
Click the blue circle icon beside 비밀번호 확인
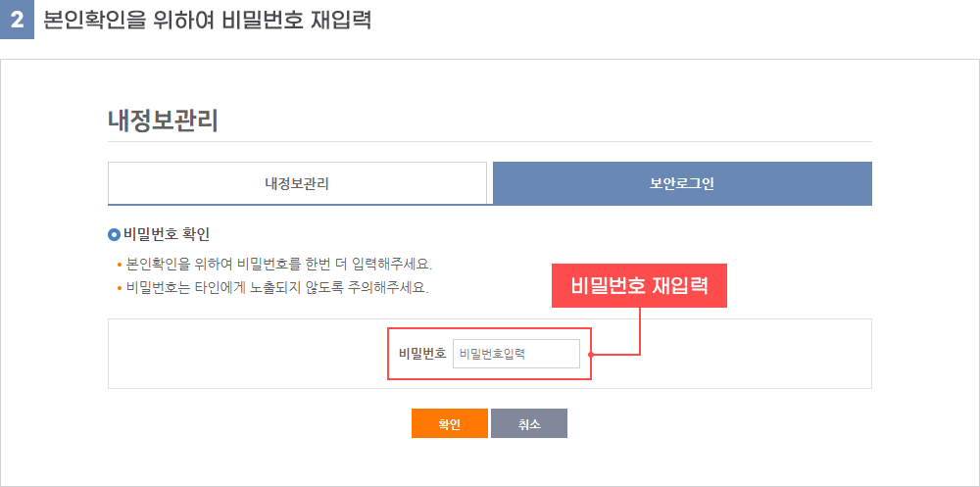pyautogui.click(x=114, y=235)
